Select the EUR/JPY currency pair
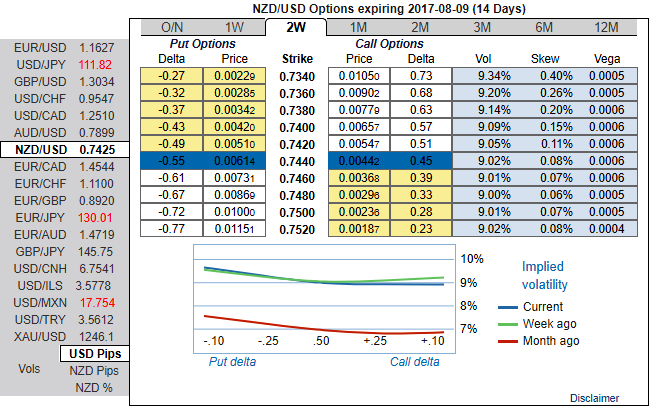Viewport: 651px width, 408px height. pyautogui.click(x=63, y=217)
